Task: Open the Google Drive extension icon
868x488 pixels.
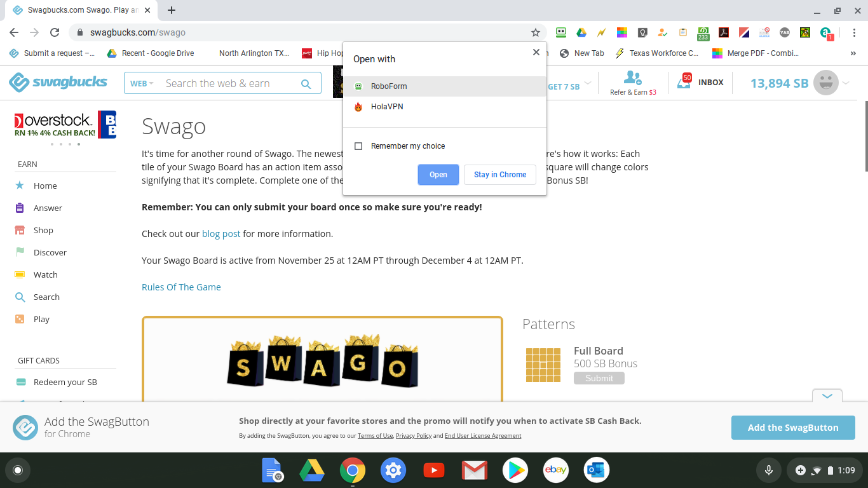Action: point(581,32)
